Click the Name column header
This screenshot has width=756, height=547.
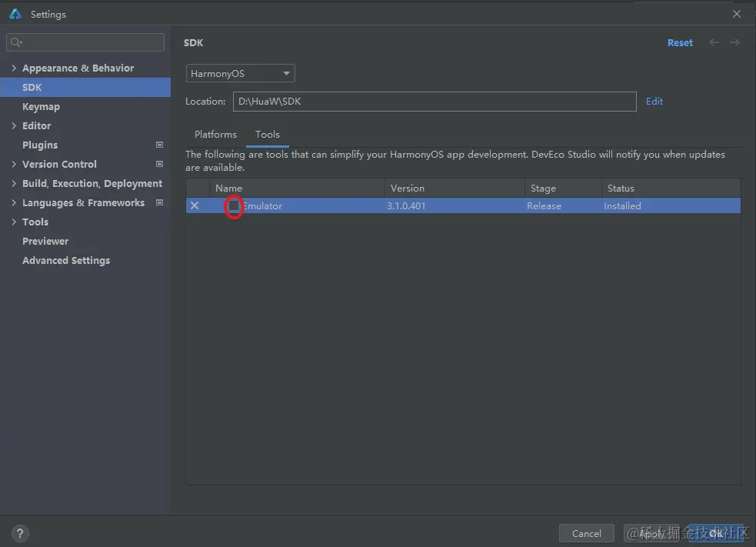point(297,188)
